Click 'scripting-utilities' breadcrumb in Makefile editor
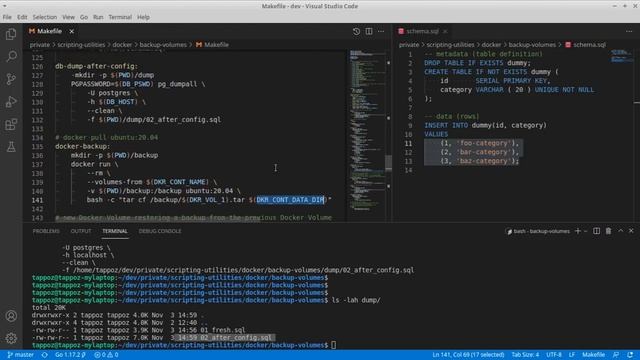The image size is (640, 360). pyautogui.click(x=81, y=45)
